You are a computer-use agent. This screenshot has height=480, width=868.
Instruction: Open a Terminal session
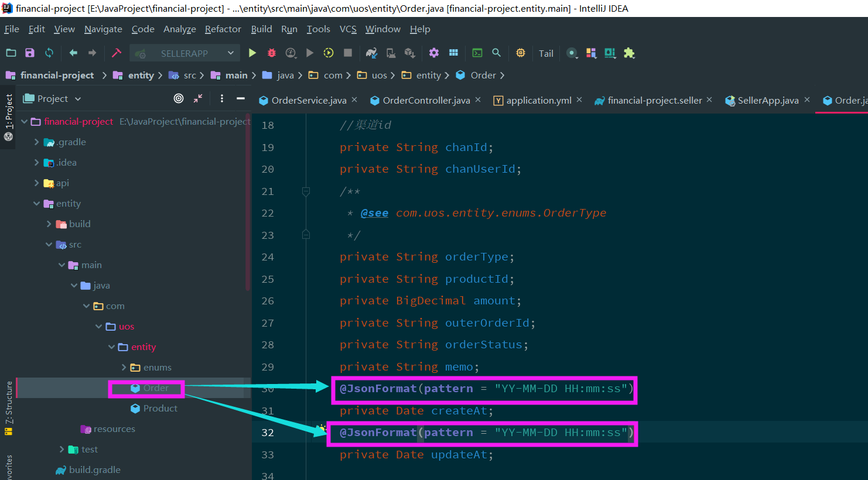[476, 53]
